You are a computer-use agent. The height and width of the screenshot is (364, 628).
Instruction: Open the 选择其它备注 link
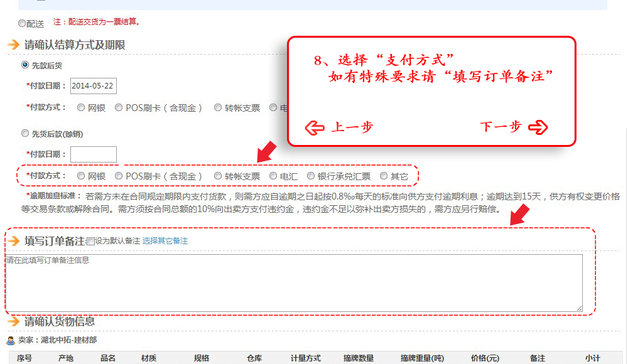click(165, 241)
